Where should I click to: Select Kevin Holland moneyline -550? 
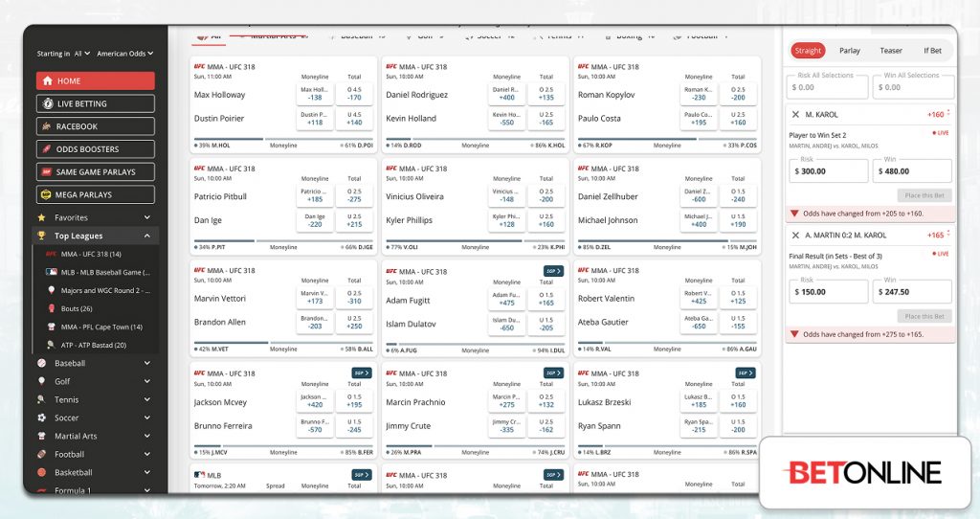tap(506, 119)
